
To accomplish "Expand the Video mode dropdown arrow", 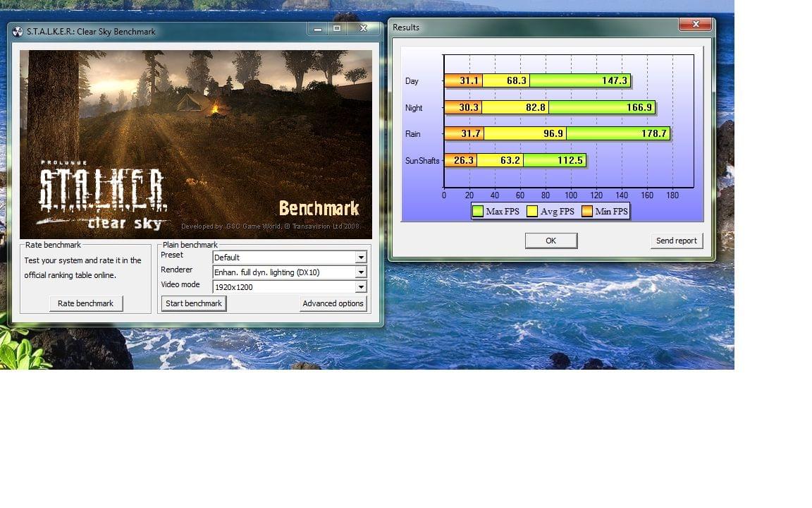I will tap(361, 287).
